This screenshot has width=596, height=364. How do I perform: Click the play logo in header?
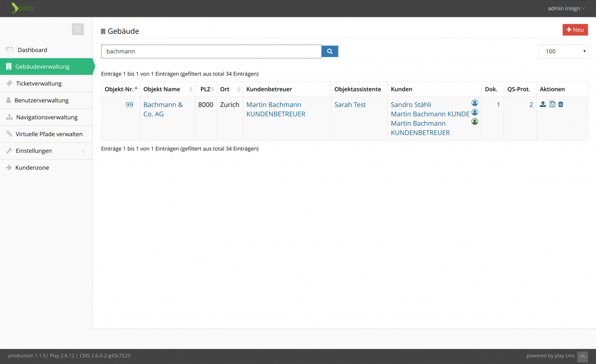[23, 8]
